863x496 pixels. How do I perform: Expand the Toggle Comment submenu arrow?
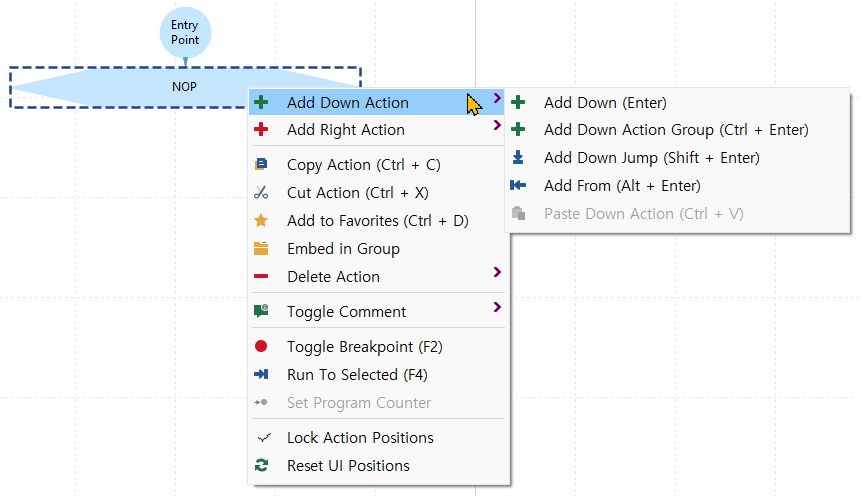(497, 307)
